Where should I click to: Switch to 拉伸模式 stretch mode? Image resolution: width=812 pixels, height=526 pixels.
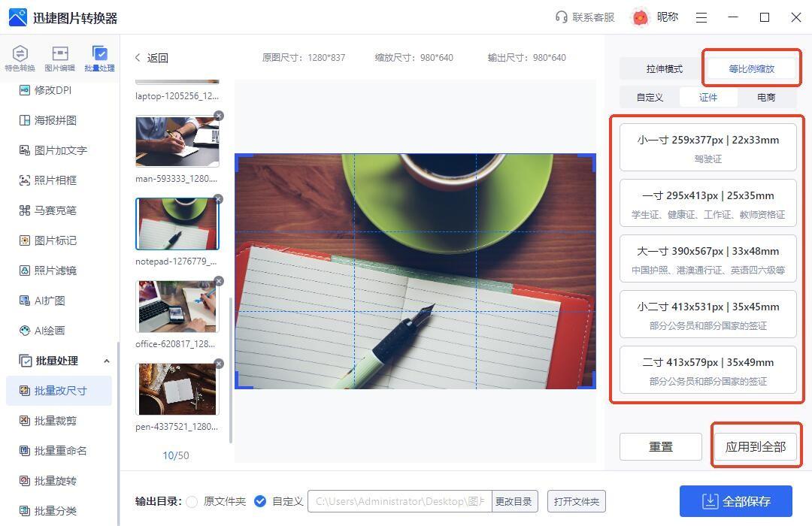click(x=664, y=69)
